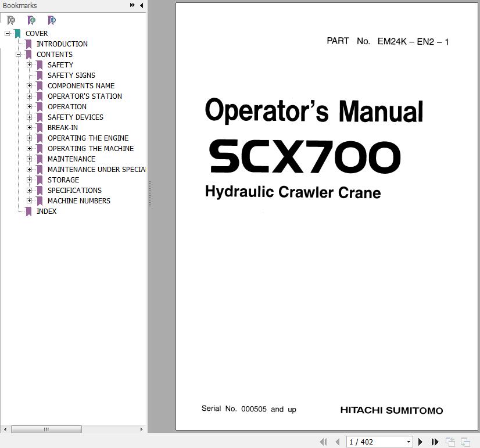Go to COMPONENTS NAME bookmark
This screenshot has height=448, width=480.
81,85
